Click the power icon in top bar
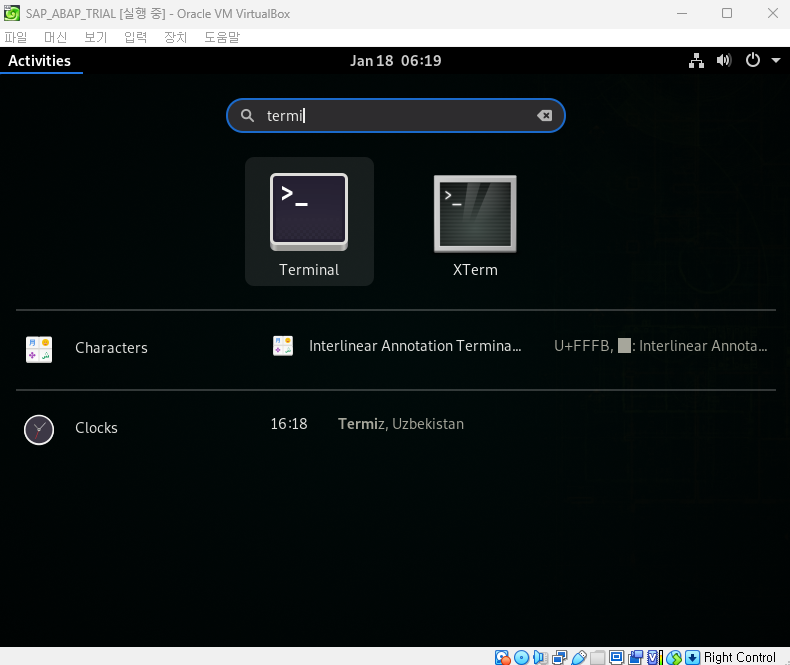790x665 pixels. click(x=753, y=60)
